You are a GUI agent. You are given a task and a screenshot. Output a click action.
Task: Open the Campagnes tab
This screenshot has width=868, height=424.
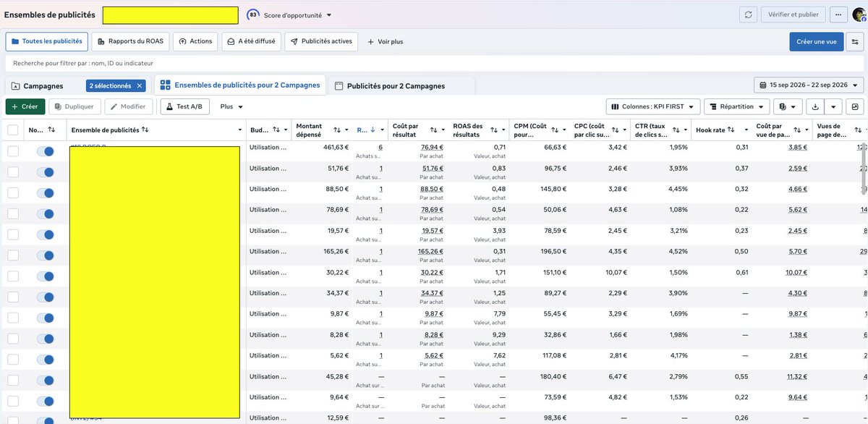[x=43, y=85]
